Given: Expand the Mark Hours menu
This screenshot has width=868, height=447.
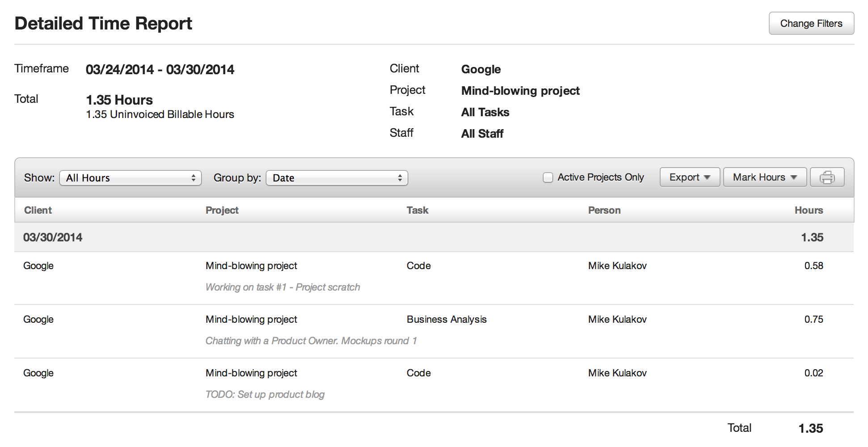Looking at the screenshot, I should tap(765, 177).
